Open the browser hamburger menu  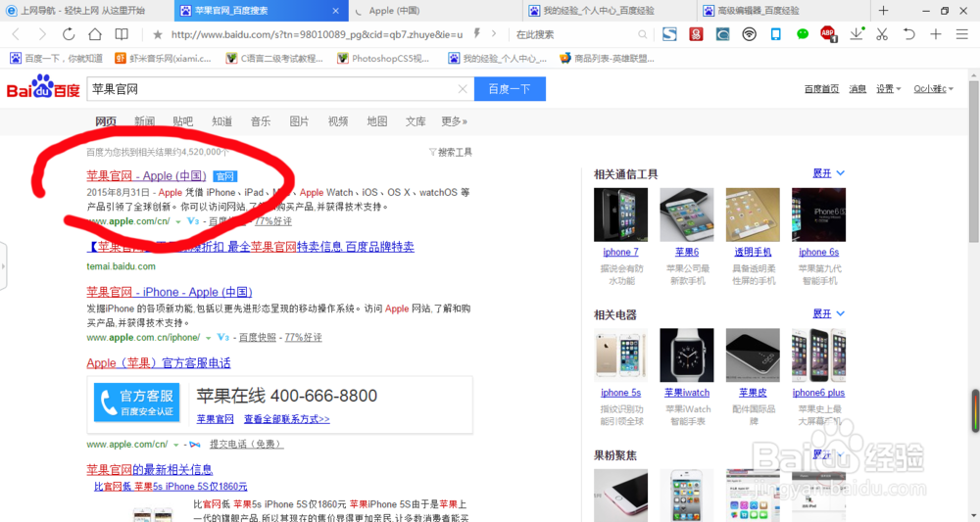pyautogui.click(x=962, y=34)
